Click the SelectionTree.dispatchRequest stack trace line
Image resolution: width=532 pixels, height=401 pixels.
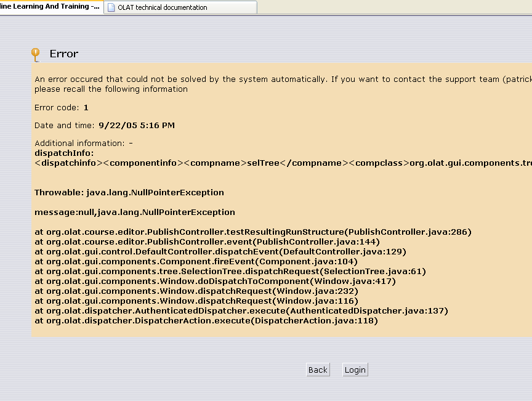pos(230,272)
